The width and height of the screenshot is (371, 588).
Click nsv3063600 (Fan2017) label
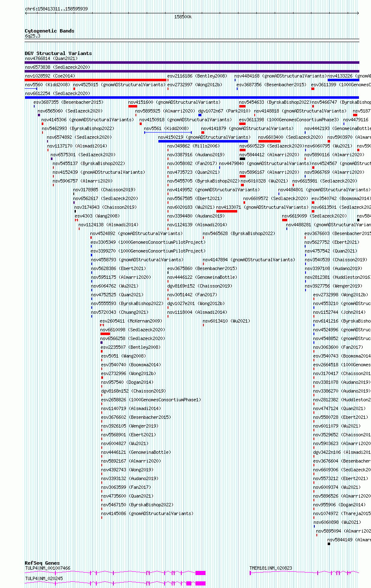pyautogui.click(x=338, y=347)
